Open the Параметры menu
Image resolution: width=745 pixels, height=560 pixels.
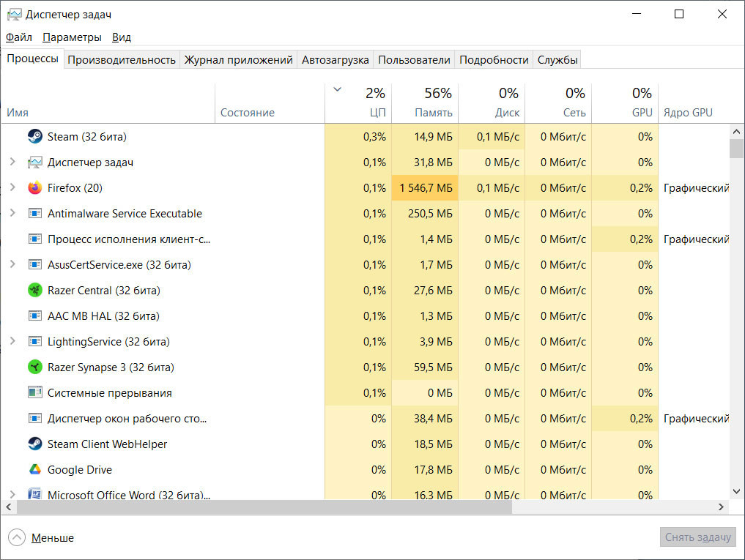pos(72,37)
